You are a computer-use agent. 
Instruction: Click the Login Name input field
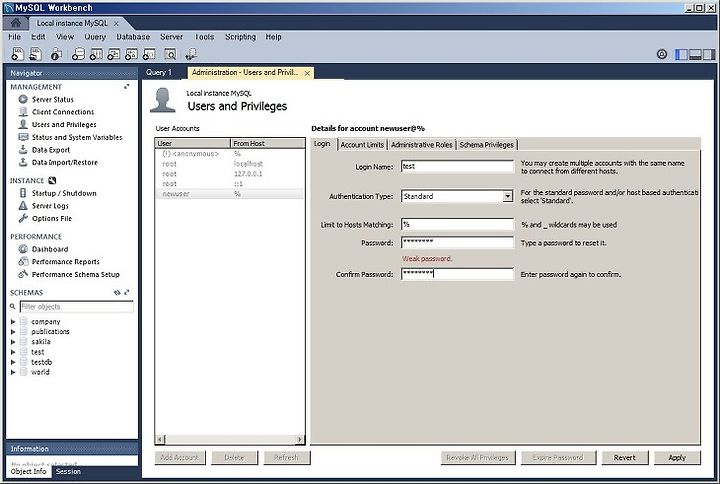coord(457,166)
